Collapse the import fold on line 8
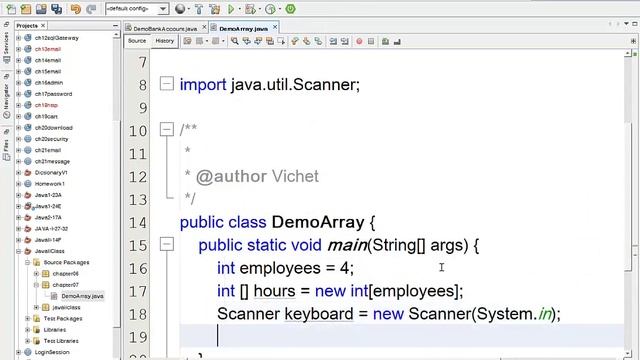The height and width of the screenshot is (360, 640). (x=167, y=84)
